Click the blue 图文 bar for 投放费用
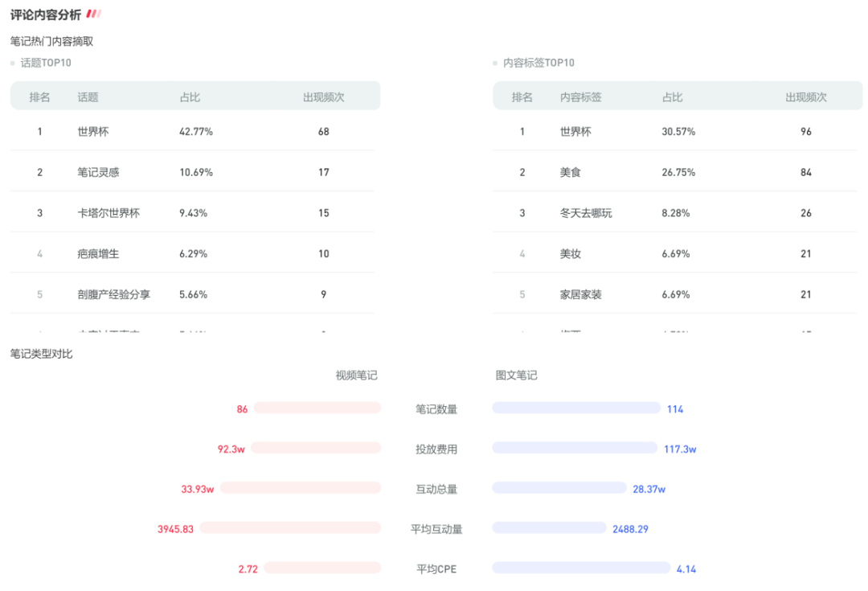Viewport: 868px width, 591px height. (574, 448)
